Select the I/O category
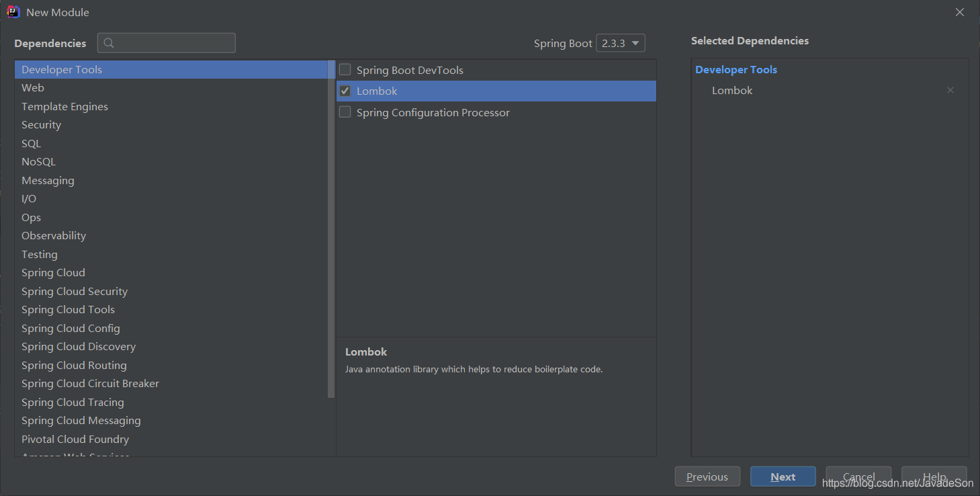Screen dimensions: 980x496 (171, 199)
